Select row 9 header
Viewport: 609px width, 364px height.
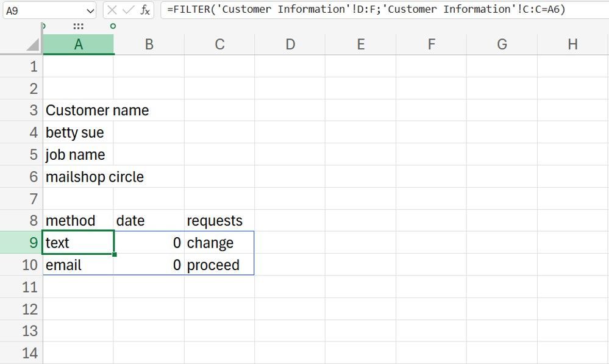[21, 243]
